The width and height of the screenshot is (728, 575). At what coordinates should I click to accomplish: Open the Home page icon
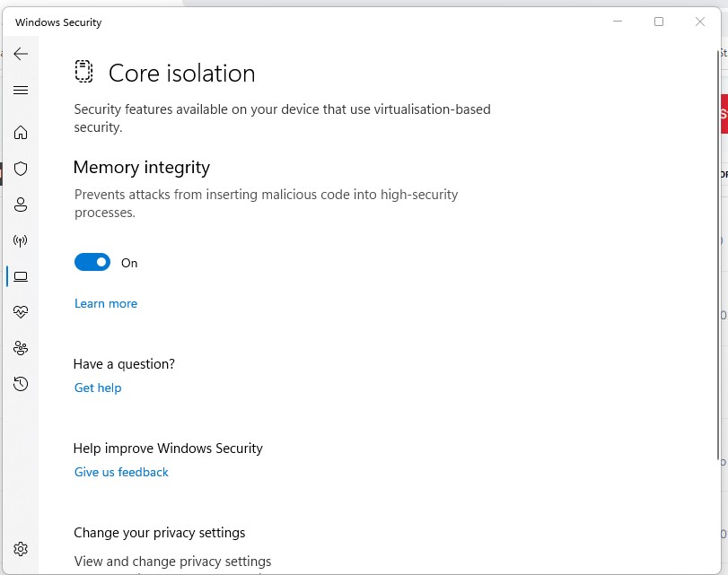pos(21,133)
